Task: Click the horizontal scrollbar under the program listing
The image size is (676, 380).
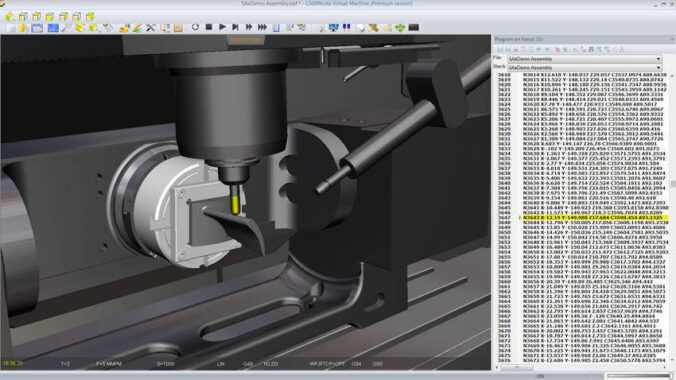Action: (582, 367)
